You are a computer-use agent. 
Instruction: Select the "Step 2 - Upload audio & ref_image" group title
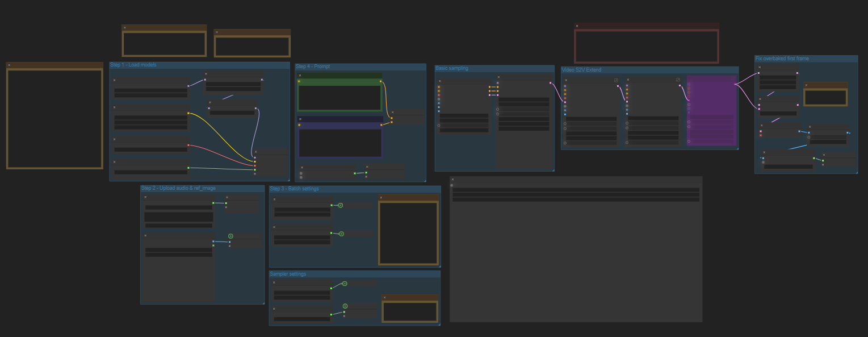[x=178, y=188]
